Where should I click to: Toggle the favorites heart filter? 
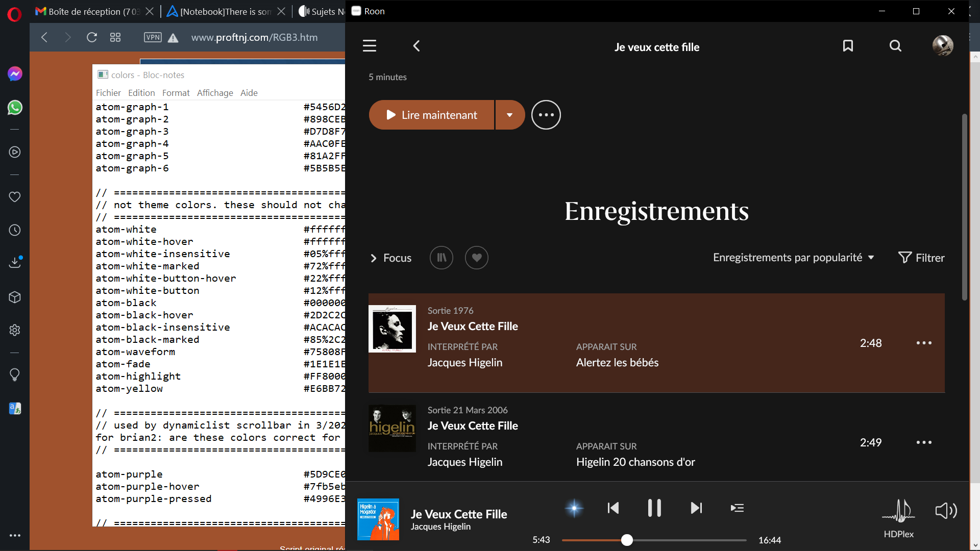pyautogui.click(x=477, y=258)
